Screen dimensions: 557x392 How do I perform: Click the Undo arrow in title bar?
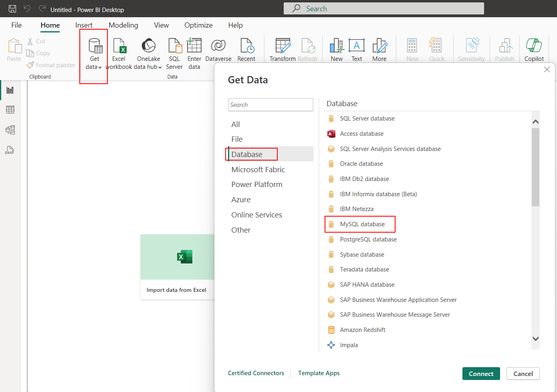(27, 9)
